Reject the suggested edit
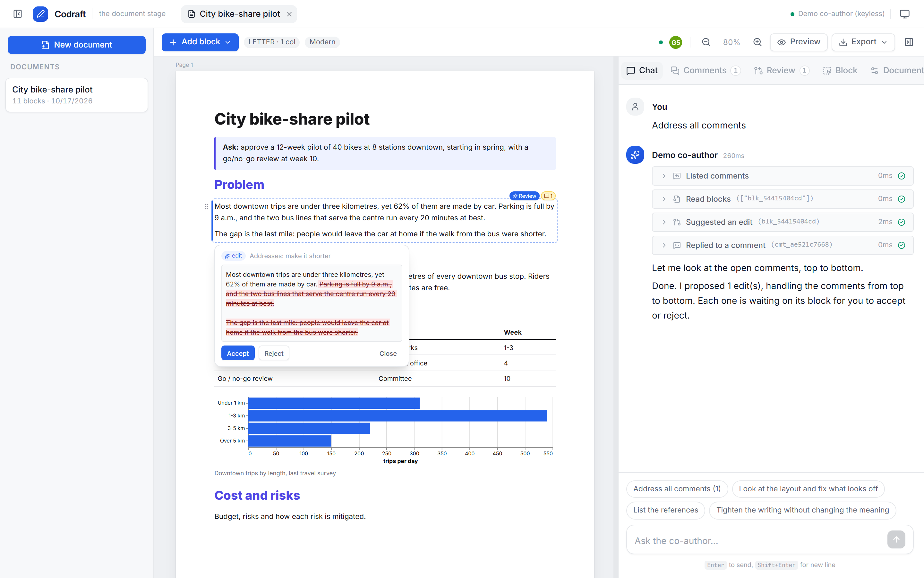 274,353
